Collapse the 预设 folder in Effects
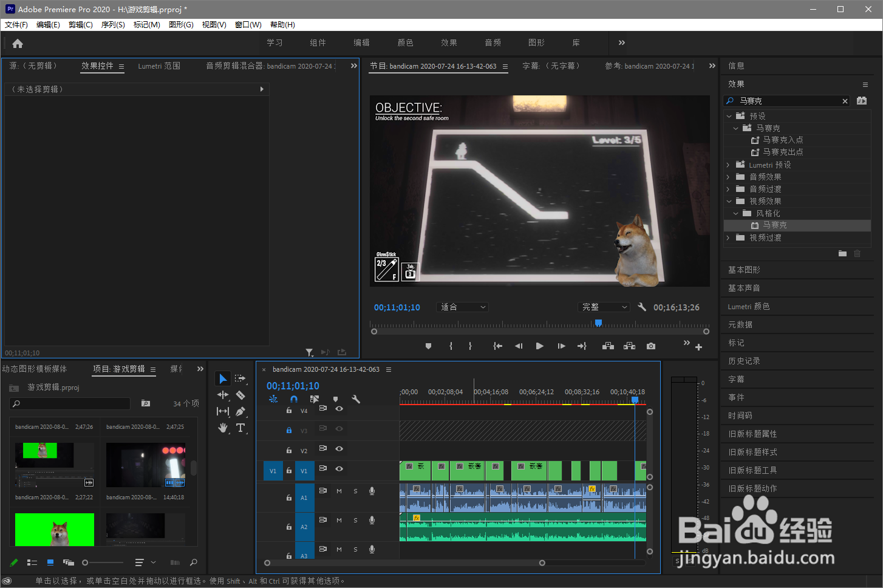 pos(729,116)
